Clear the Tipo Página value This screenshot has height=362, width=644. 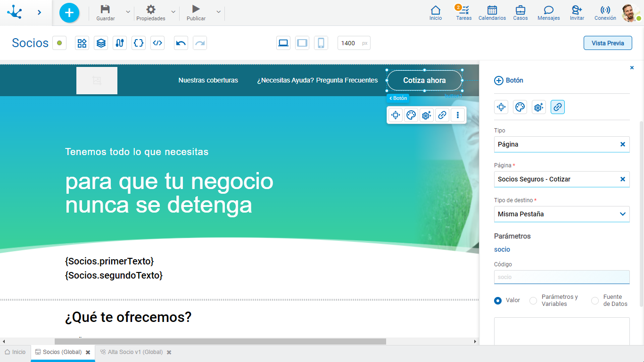(x=623, y=144)
